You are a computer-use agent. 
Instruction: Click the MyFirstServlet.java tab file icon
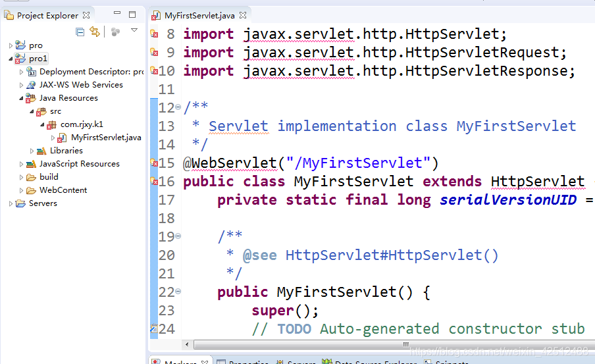(156, 16)
